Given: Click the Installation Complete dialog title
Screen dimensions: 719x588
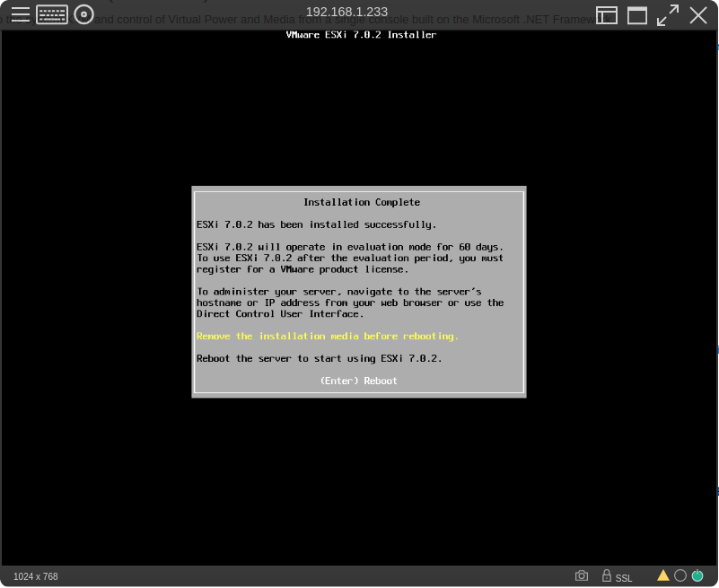Looking at the screenshot, I should (361, 202).
